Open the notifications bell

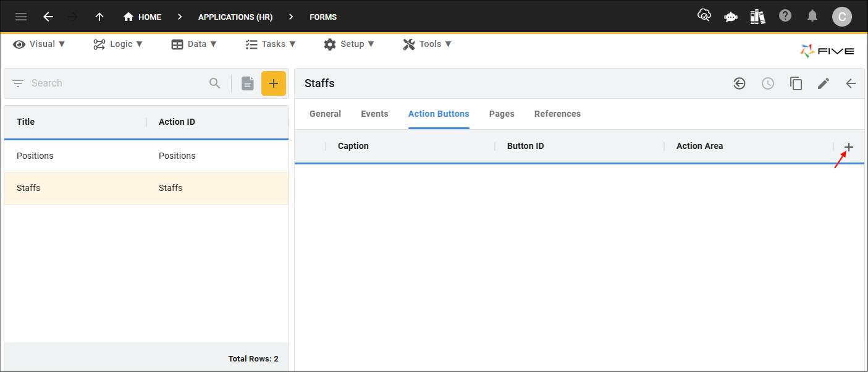click(813, 16)
